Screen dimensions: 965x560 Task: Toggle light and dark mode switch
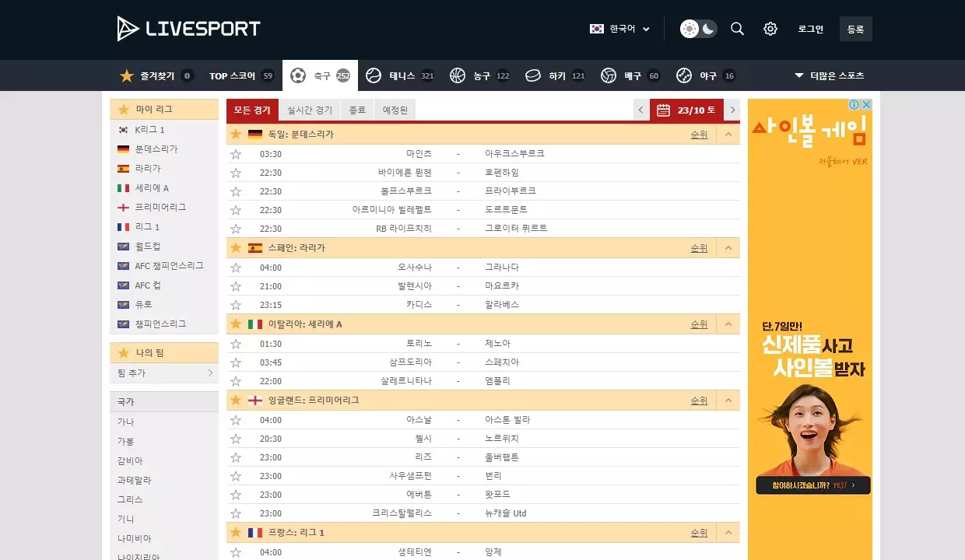click(x=698, y=29)
